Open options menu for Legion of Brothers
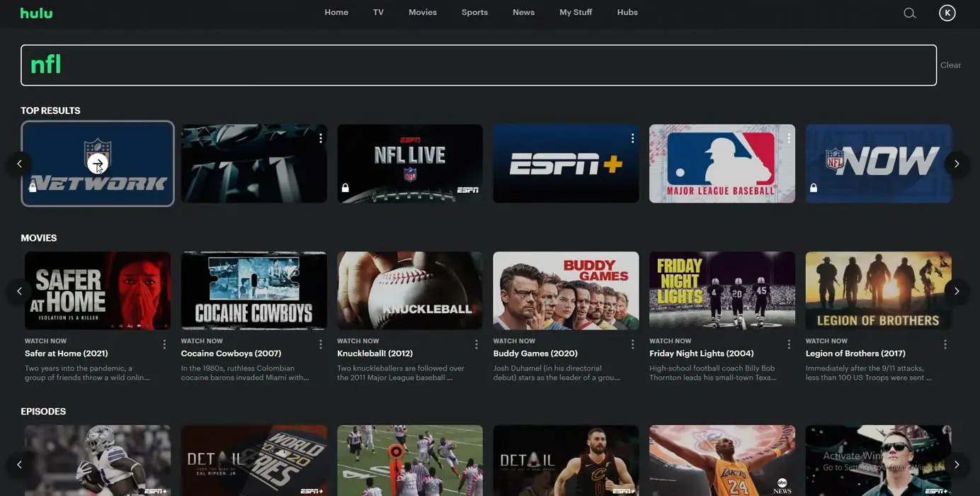This screenshot has height=496, width=980. (x=945, y=344)
